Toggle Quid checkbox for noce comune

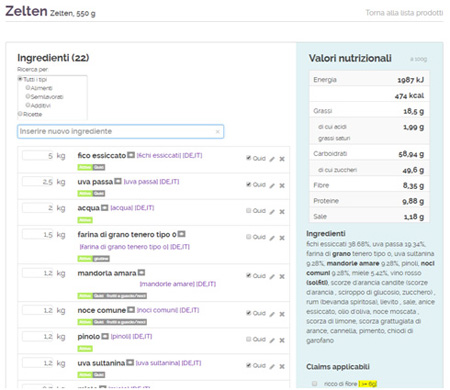[x=248, y=313]
